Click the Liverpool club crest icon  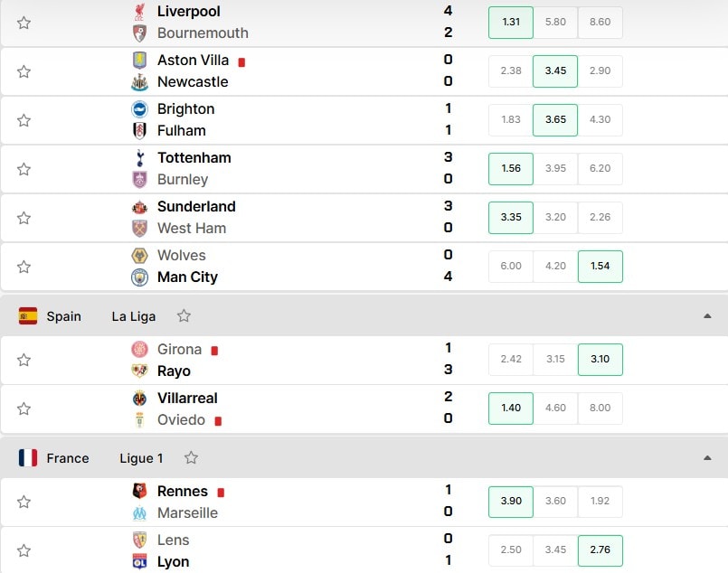(x=140, y=12)
